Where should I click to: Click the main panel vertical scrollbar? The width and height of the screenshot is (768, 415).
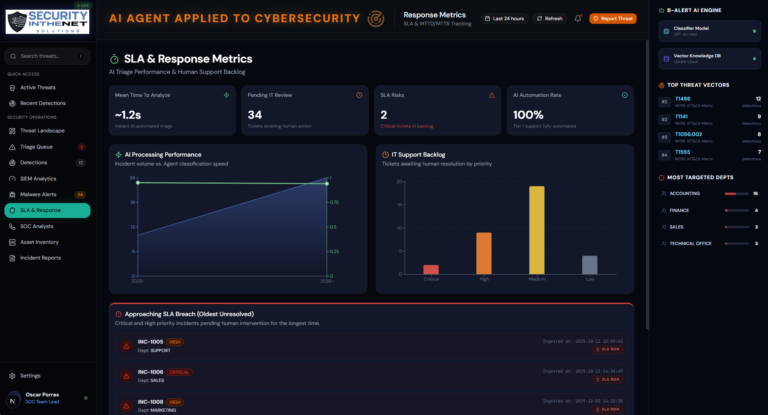(647, 185)
